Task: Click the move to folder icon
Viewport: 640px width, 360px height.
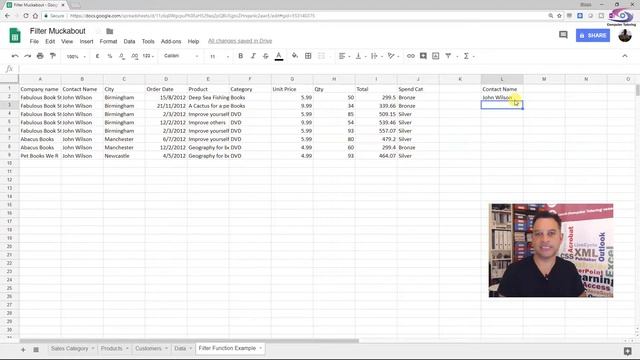Action: [x=110, y=31]
